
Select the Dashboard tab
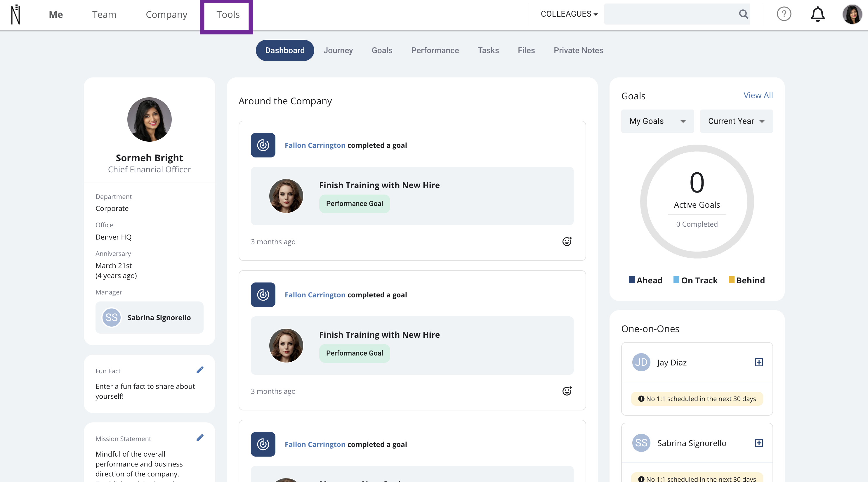pyautogui.click(x=285, y=51)
